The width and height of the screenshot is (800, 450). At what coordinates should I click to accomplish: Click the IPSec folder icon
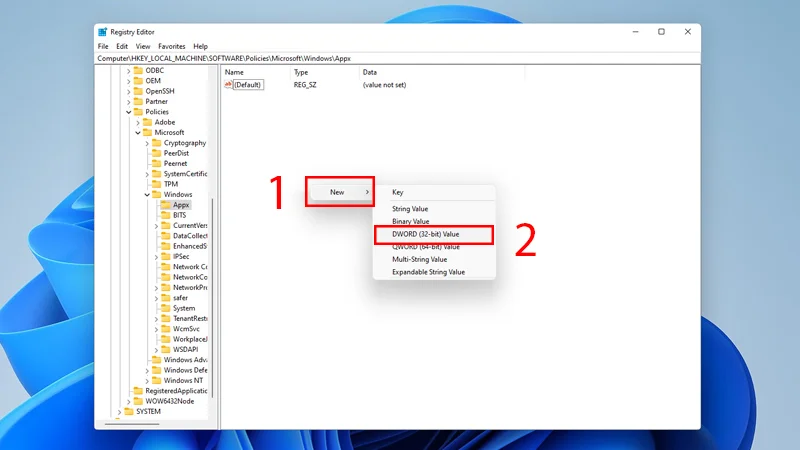(x=166, y=257)
